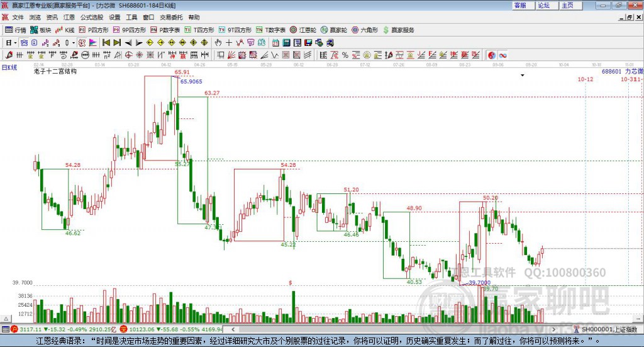Select the target circle crosshair tool
The image size is (644, 347).
(x=128, y=55)
